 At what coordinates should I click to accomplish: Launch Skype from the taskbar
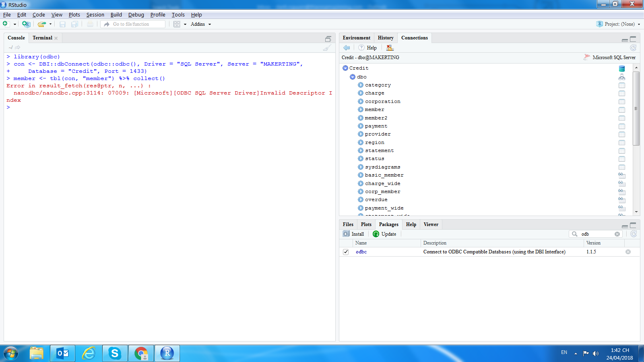tap(115, 353)
